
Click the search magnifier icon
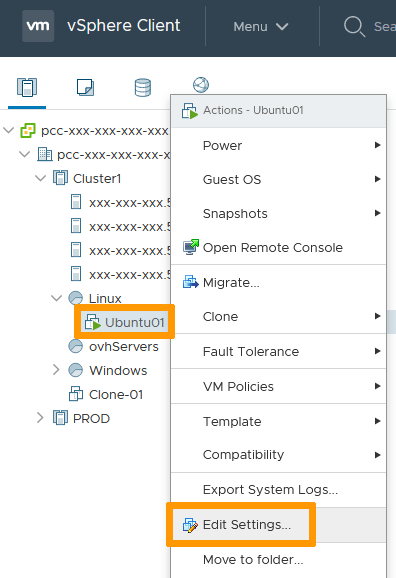tap(354, 27)
